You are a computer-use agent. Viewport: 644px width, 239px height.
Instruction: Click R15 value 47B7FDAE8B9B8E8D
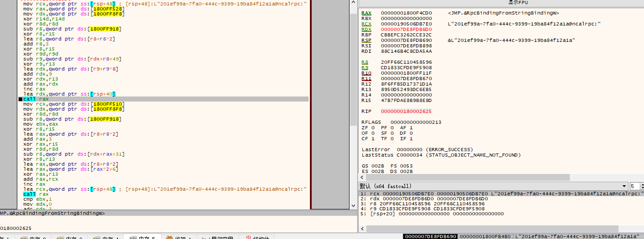pos(406,100)
